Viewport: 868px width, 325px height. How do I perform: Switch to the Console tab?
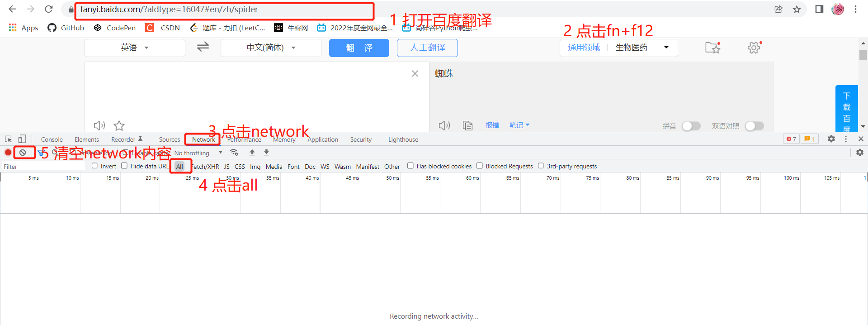(52, 139)
